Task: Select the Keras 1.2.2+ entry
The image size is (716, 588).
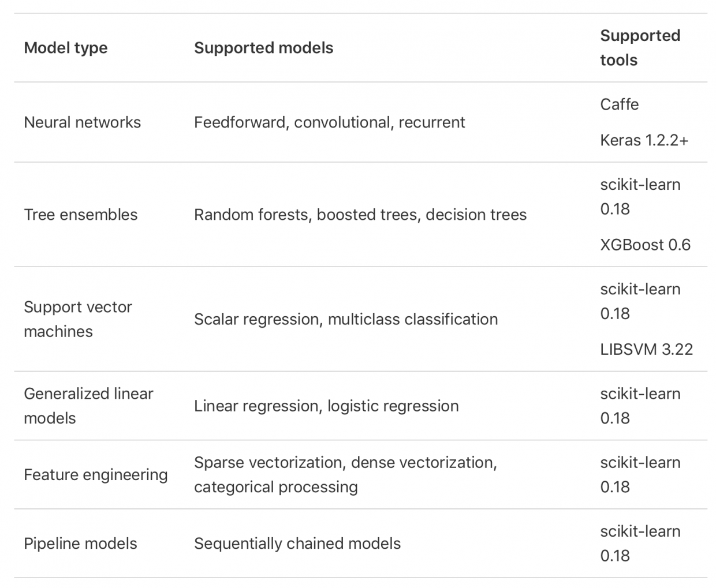Action: coord(644,140)
